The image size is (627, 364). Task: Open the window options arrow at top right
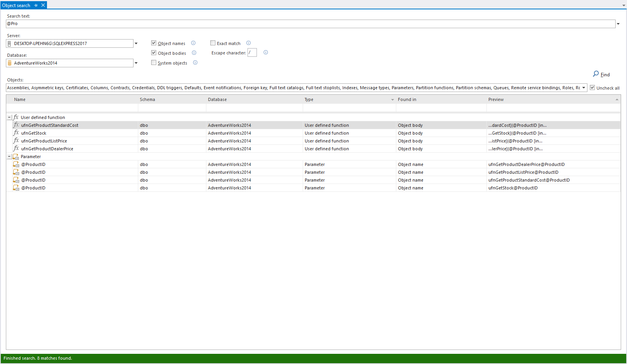[x=624, y=5]
